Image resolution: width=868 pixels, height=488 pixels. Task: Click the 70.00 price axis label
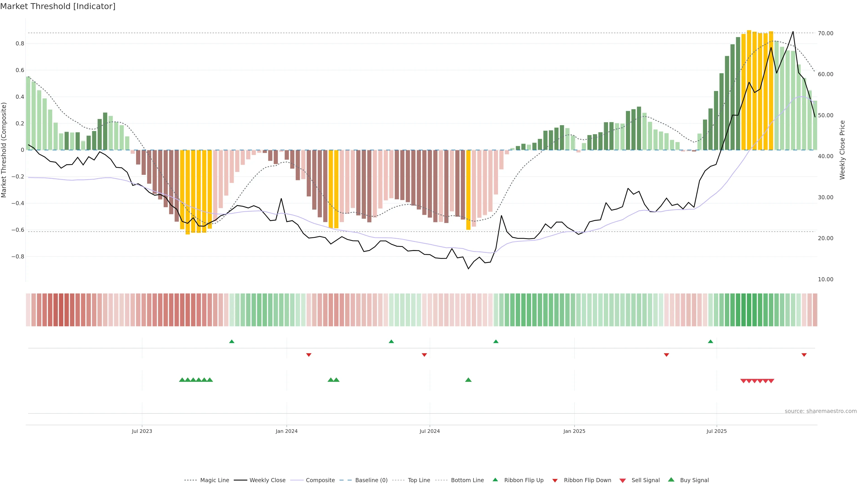(x=826, y=33)
